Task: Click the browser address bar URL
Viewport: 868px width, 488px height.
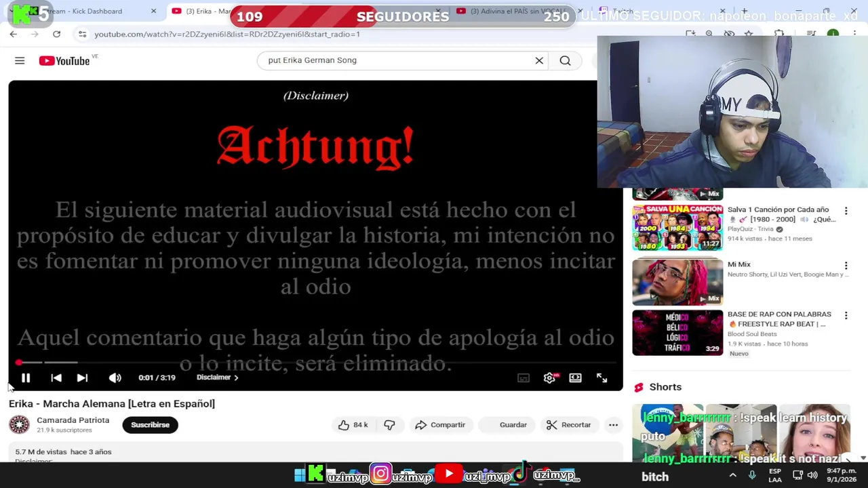Action: click(x=227, y=34)
